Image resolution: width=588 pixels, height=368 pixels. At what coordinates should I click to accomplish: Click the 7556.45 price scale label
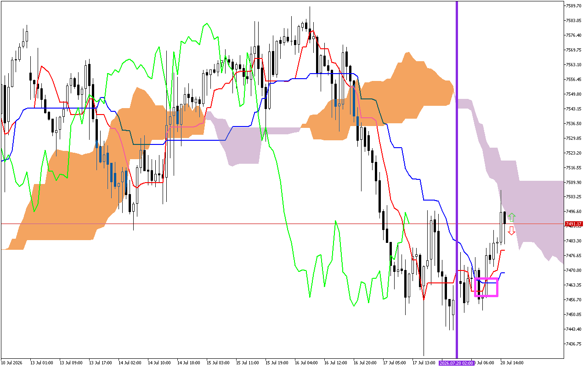click(x=575, y=80)
